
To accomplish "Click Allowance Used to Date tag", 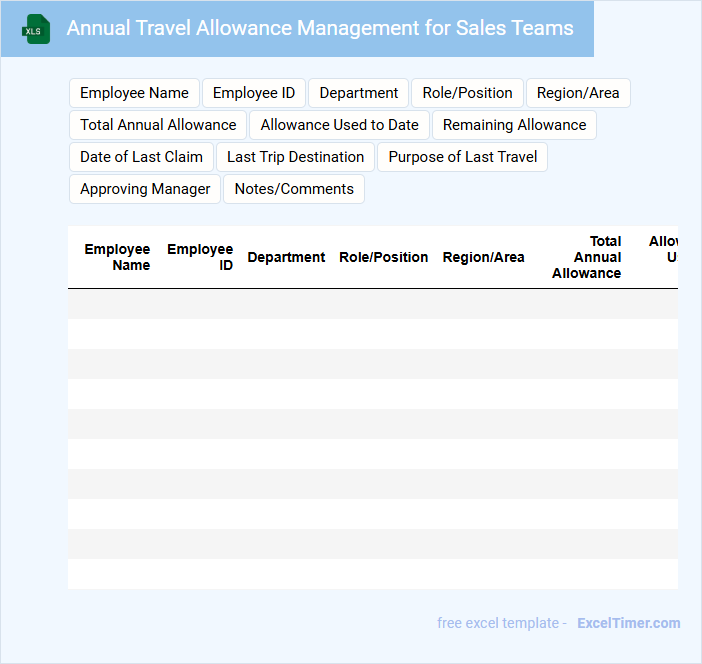I will [x=339, y=125].
